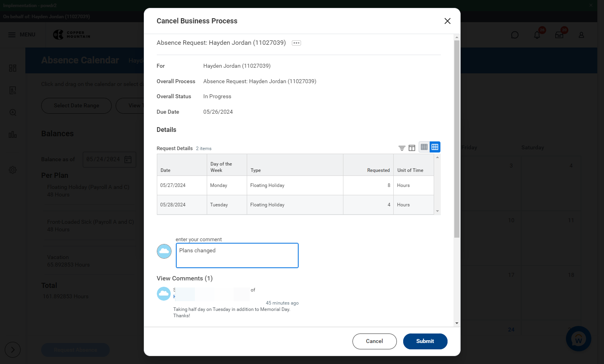
Task: Click the Copper Mountain logo
Action: [x=72, y=35]
